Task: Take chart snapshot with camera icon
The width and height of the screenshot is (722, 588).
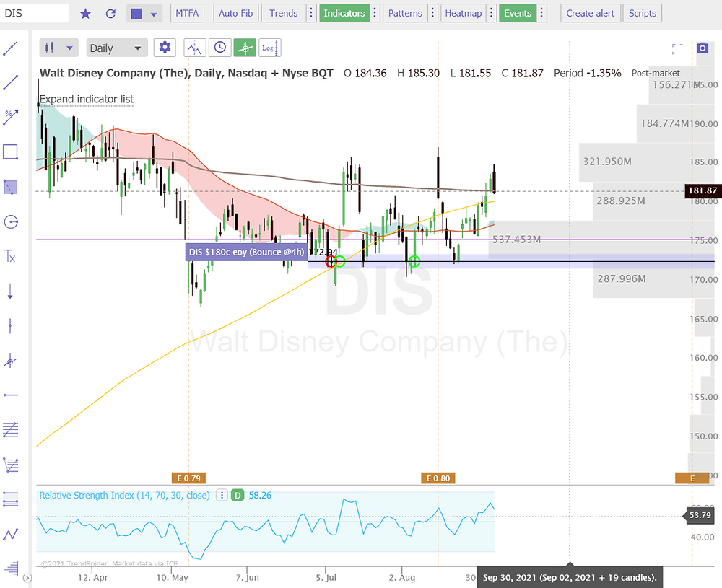Action: pyautogui.click(x=703, y=48)
